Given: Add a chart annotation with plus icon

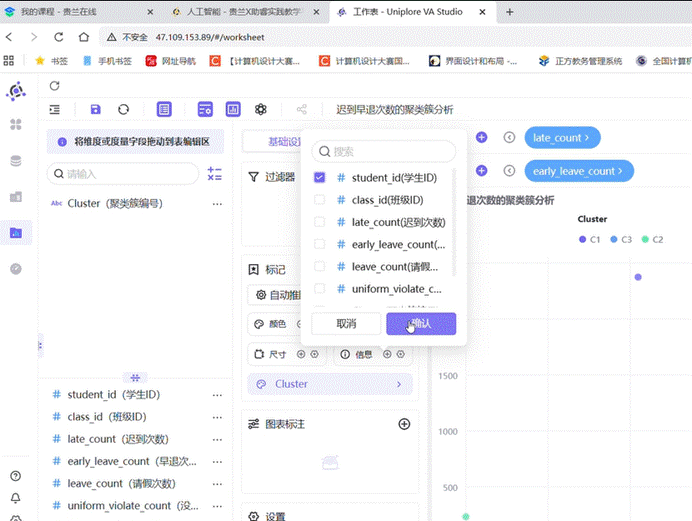Looking at the screenshot, I should [404, 424].
